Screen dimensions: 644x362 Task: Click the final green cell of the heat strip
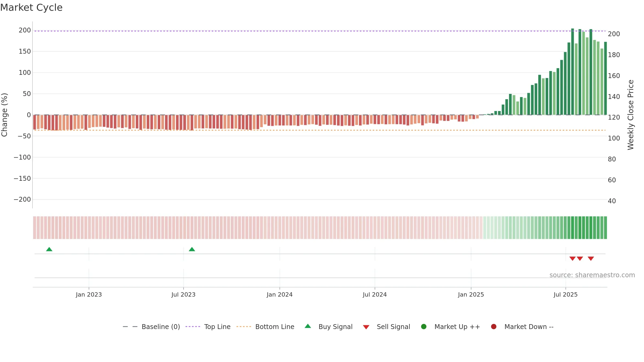(x=605, y=227)
